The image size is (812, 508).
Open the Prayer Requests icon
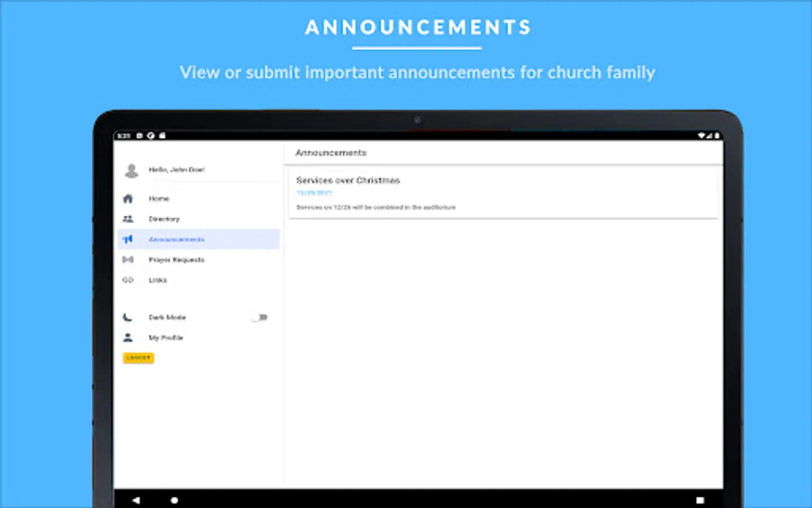click(128, 260)
